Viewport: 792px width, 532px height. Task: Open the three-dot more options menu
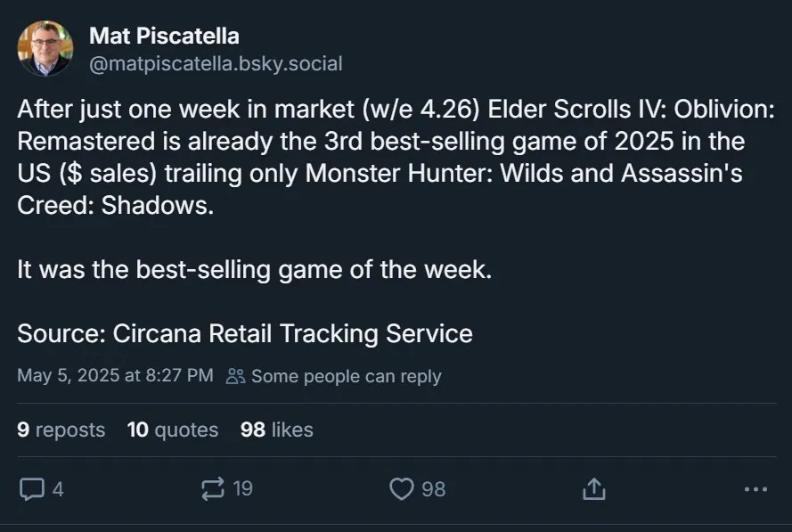755,488
